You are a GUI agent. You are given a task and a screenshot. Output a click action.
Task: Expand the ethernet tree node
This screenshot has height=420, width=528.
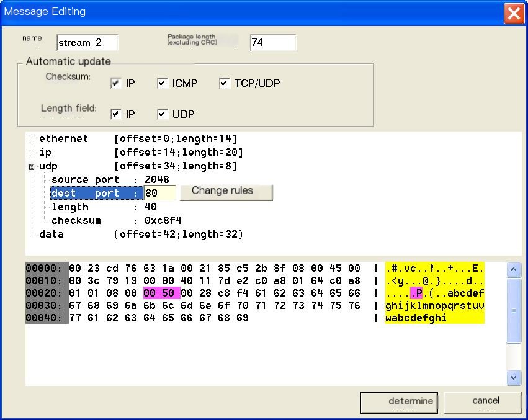point(32,138)
